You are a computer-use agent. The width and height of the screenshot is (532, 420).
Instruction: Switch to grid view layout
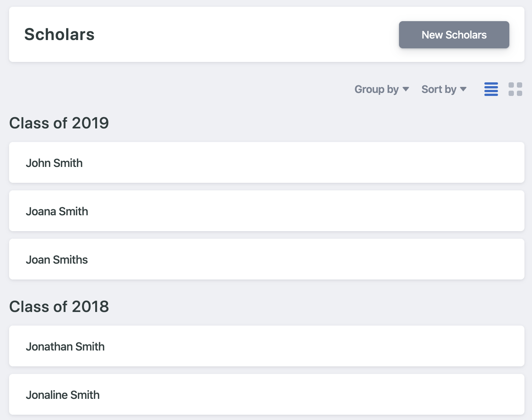point(515,89)
